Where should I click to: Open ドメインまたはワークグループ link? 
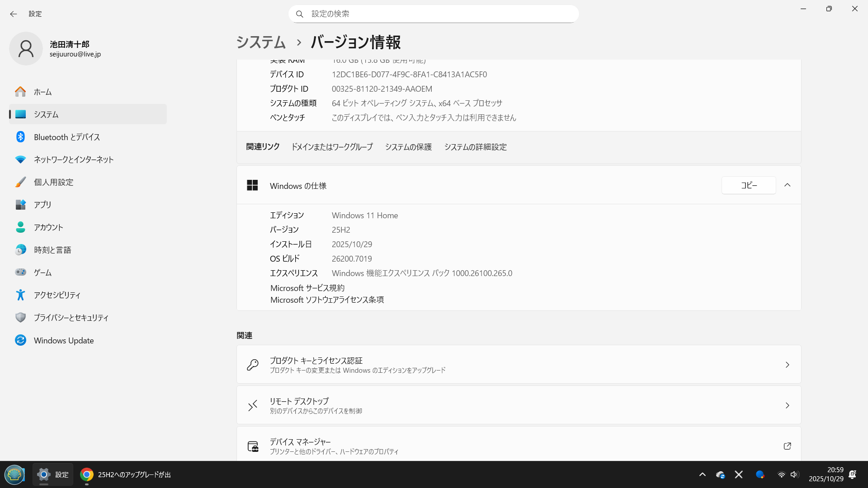(332, 147)
